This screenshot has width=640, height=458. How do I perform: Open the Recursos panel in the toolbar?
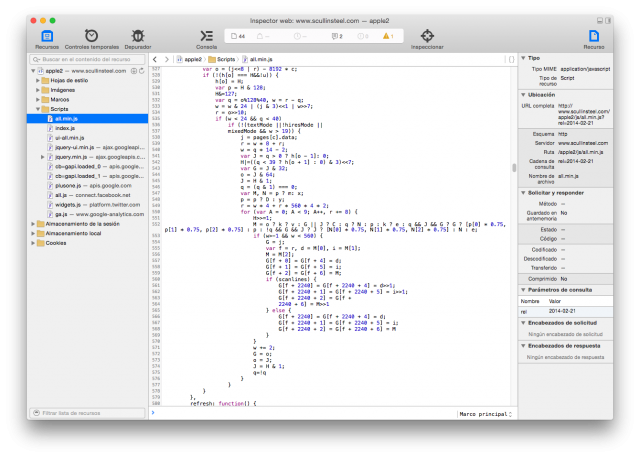click(x=47, y=38)
